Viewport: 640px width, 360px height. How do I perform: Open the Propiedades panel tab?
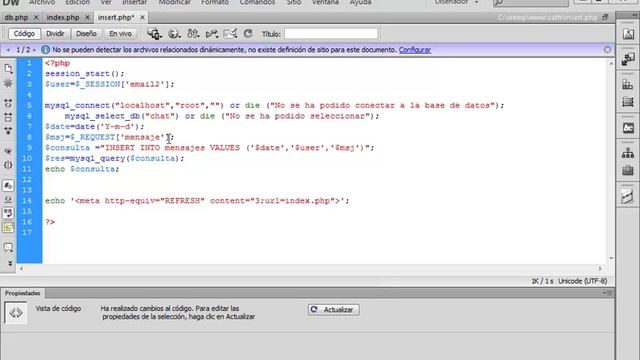[x=23, y=293]
